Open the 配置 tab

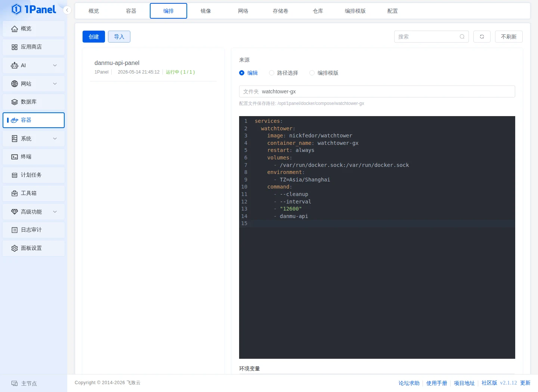[x=393, y=11]
